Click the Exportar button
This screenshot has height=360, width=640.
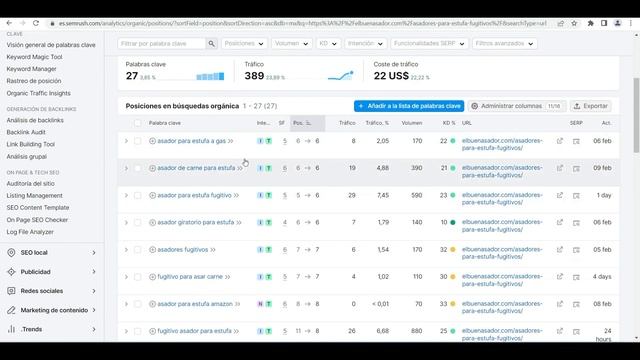tap(591, 106)
